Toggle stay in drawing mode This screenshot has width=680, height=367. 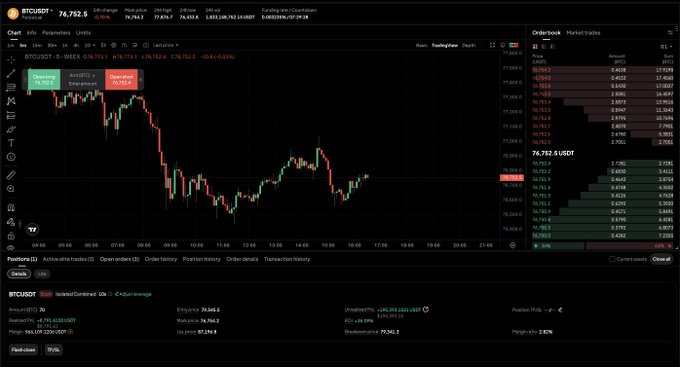point(11,222)
